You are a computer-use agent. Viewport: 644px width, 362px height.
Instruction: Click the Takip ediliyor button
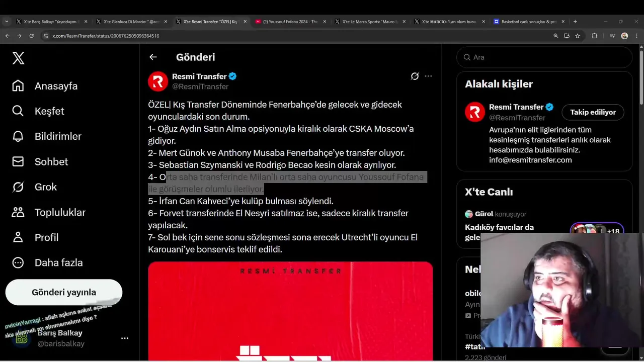click(593, 112)
